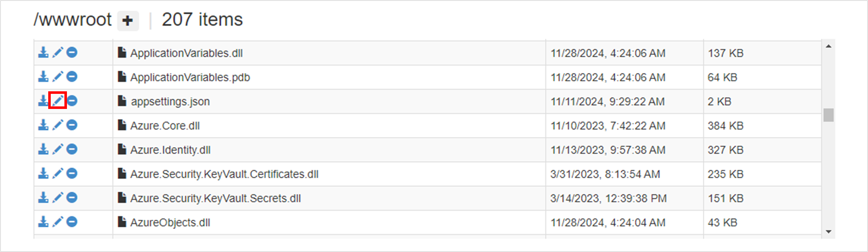Edit the ApplicationVariables.pdb file
Viewport: 868px width, 252px height.
tap(58, 77)
